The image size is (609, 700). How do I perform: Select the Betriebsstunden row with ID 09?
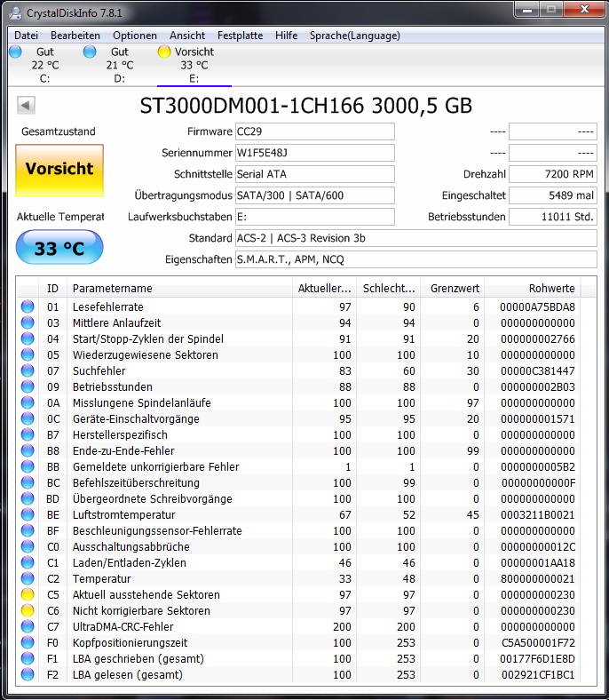(299, 387)
